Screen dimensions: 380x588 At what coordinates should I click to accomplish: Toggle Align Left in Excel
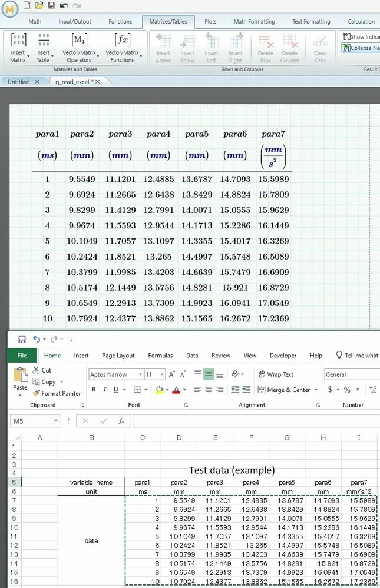click(197, 390)
